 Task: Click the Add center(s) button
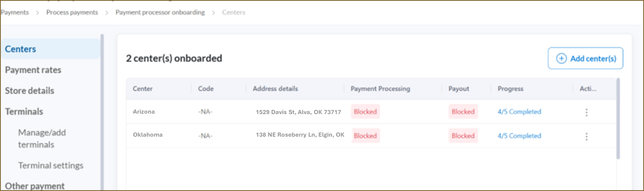click(585, 58)
